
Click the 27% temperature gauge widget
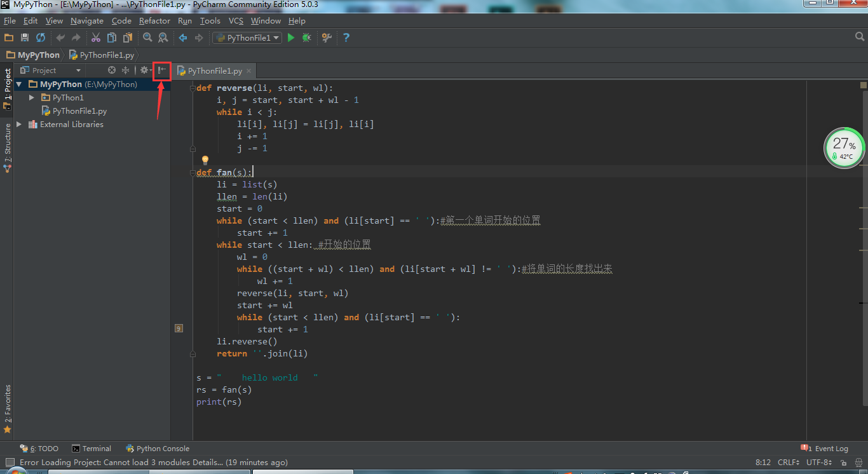pyautogui.click(x=844, y=147)
